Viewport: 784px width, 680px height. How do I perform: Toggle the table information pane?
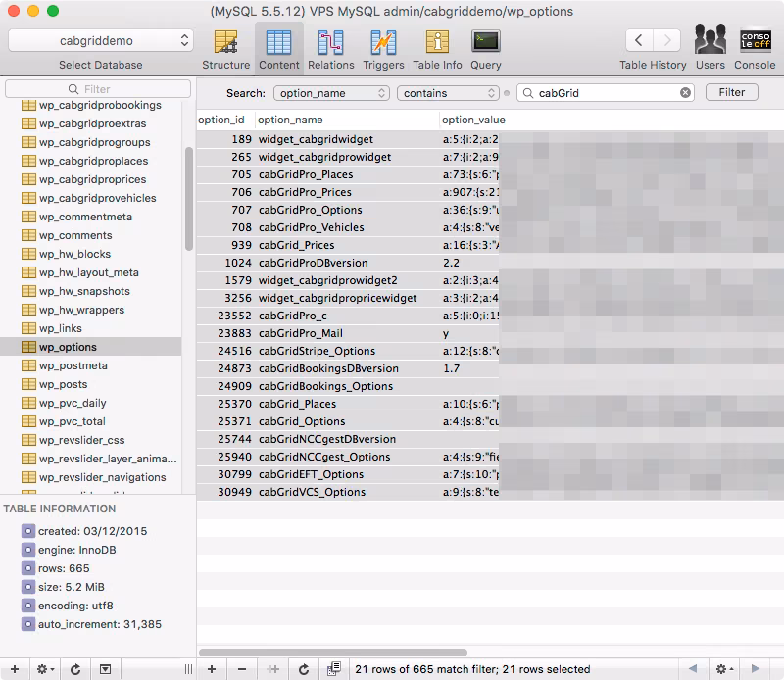click(x=105, y=669)
